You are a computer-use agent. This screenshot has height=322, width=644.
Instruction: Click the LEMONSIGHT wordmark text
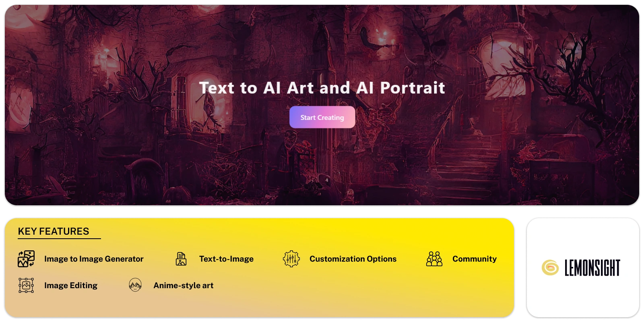[x=592, y=268]
